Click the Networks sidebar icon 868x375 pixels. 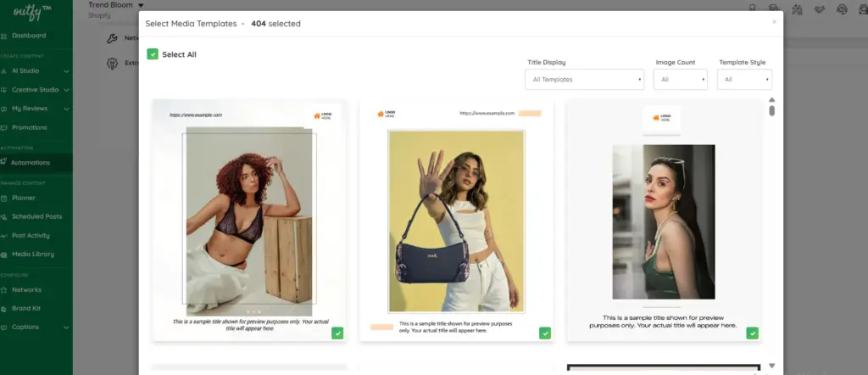tap(4, 289)
